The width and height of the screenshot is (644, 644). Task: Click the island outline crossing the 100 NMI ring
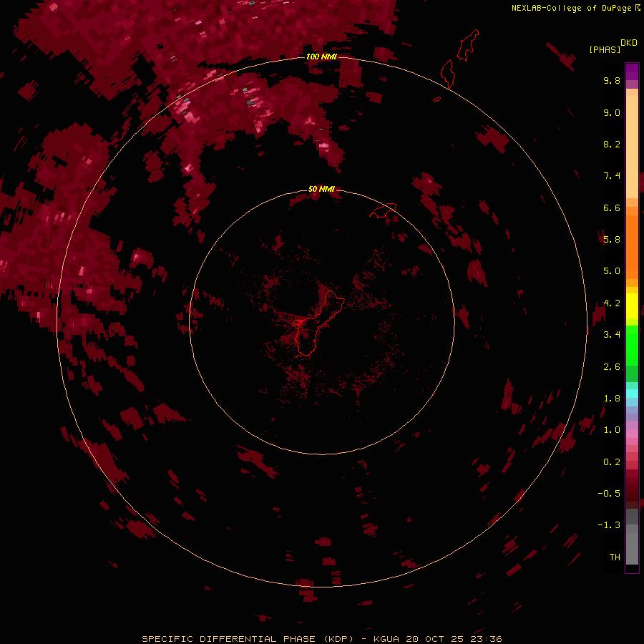coord(447,74)
